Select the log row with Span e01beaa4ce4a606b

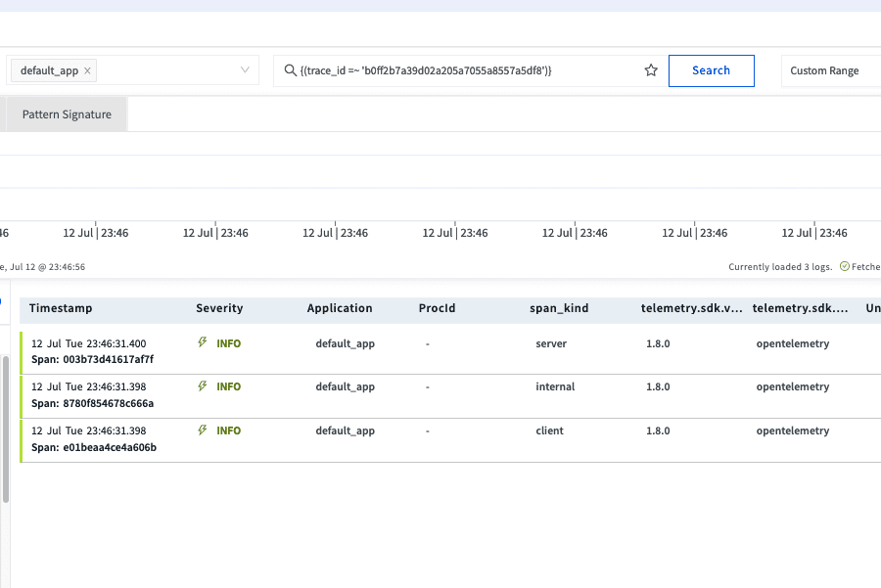[450, 440]
